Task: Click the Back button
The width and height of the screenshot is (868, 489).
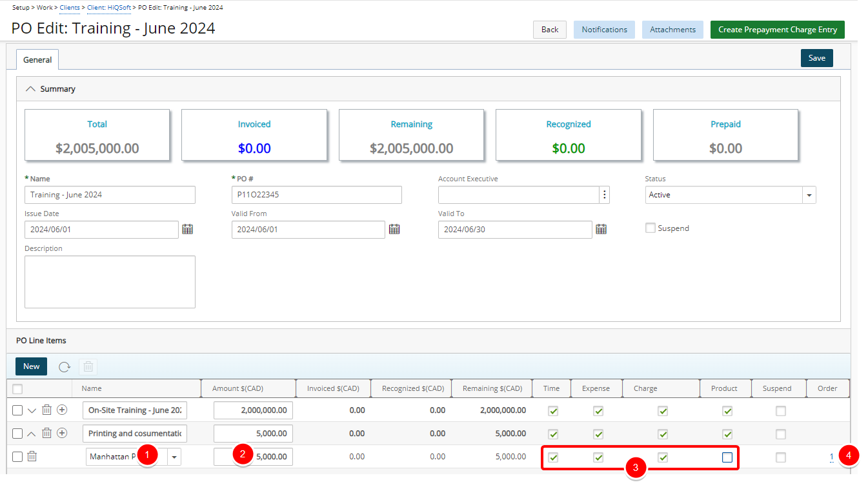Action: coord(550,30)
